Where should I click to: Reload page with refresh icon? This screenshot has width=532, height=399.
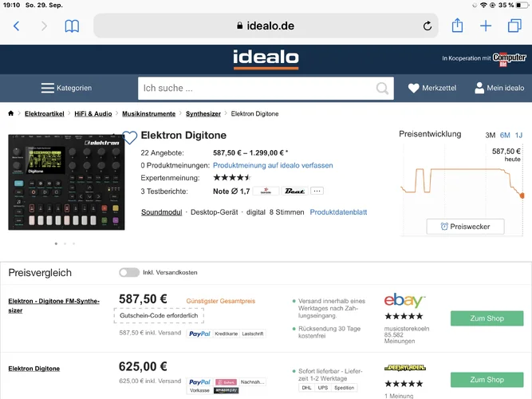(428, 26)
